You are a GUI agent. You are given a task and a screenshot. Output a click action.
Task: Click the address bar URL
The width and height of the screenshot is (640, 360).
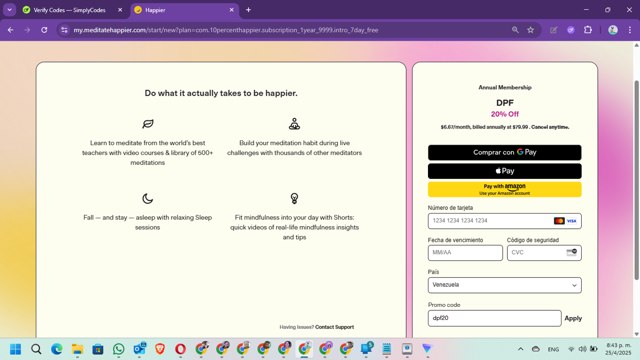(226, 30)
